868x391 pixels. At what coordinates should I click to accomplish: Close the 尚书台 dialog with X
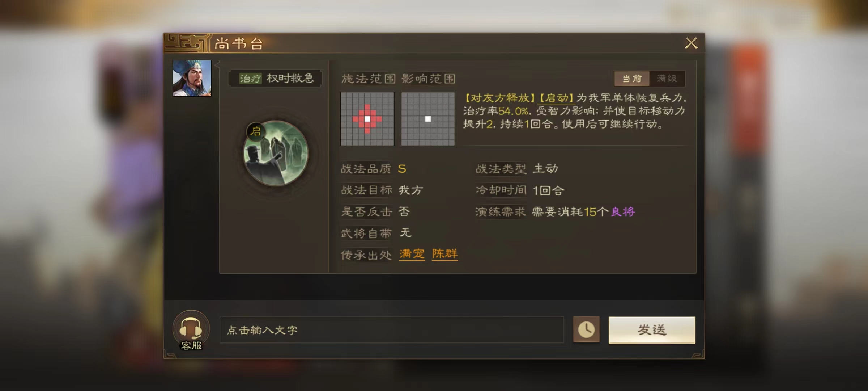(x=691, y=43)
